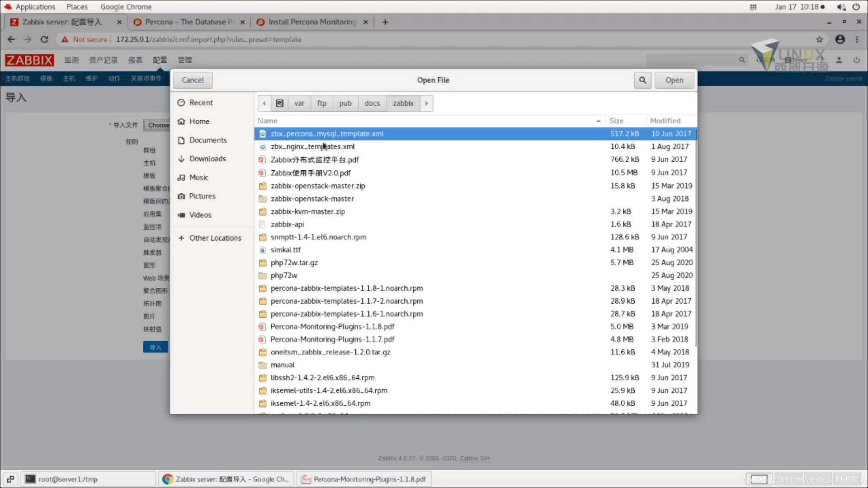Switch to Install Percona Monitoring tab
868x488 pixels.
click(312, 22)
